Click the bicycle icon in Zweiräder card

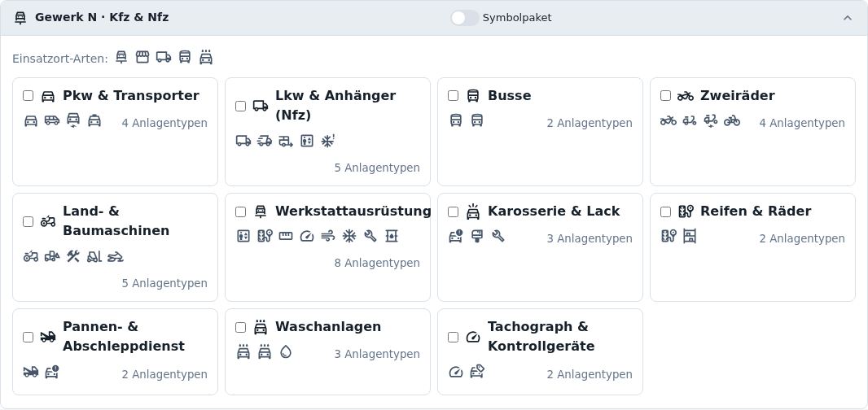click(x=732, y=120)
